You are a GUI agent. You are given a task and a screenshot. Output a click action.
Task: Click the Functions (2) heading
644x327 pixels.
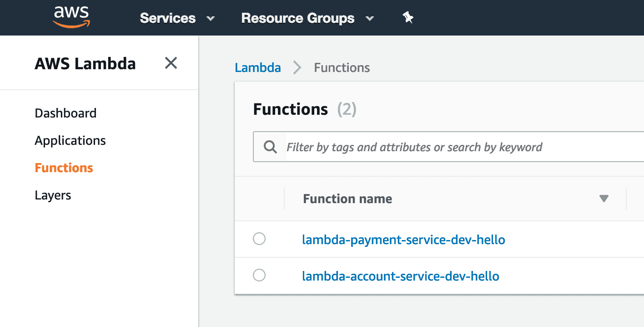305,109
